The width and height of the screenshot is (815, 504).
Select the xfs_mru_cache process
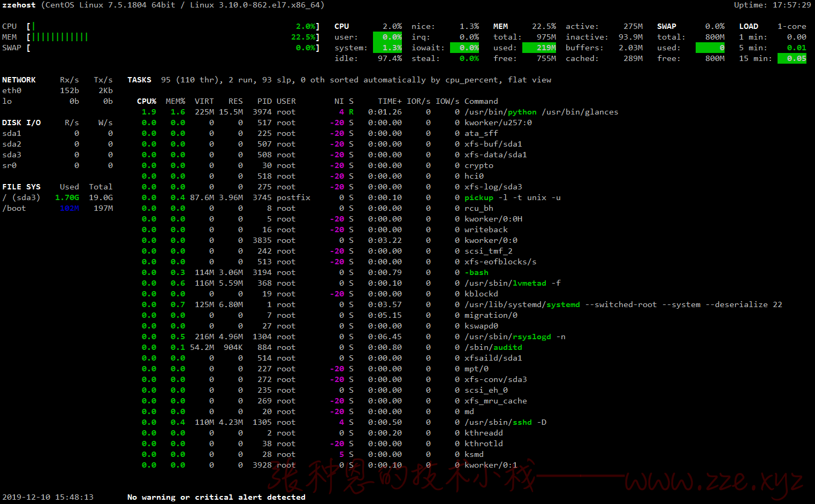[x=334, y=401]
